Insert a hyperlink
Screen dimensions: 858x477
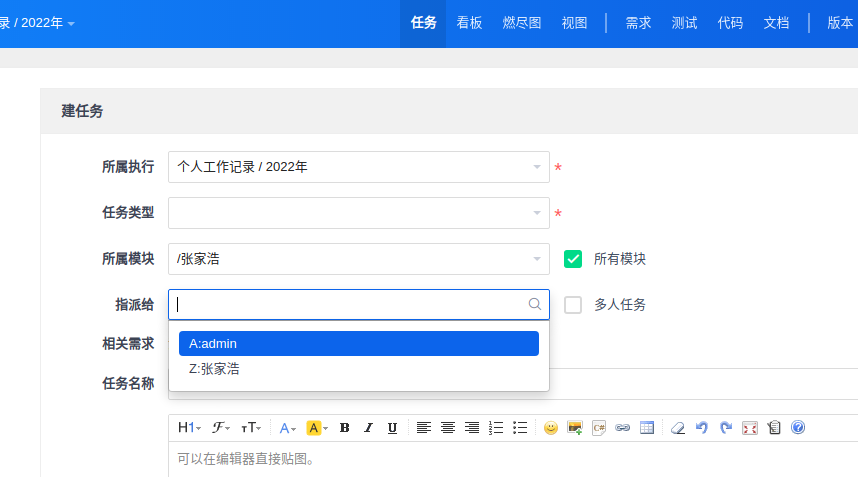click(x=623, y=428)
